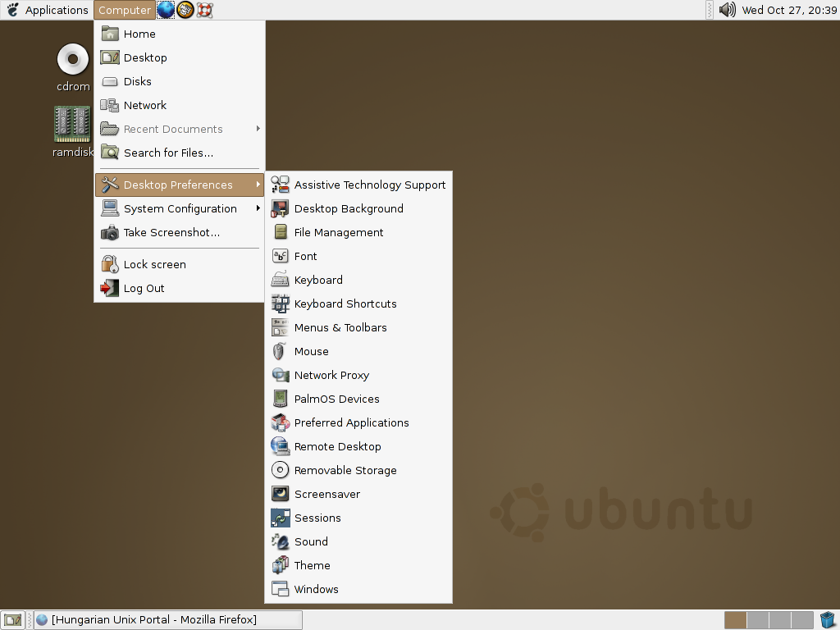Choose Log Out from the menu
This screenshot has width=840, height=630.
pos(180,288)
